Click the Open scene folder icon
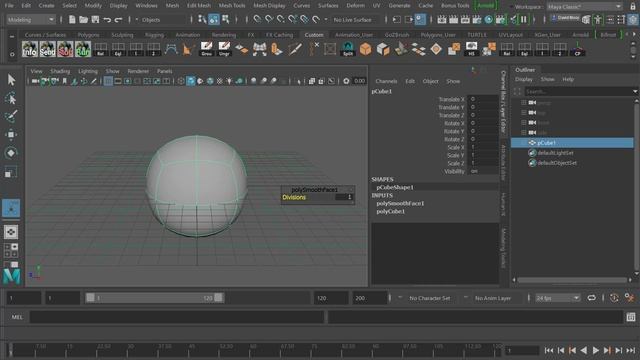The height and width of the screenshot is (360, 640). coord(83,20)
